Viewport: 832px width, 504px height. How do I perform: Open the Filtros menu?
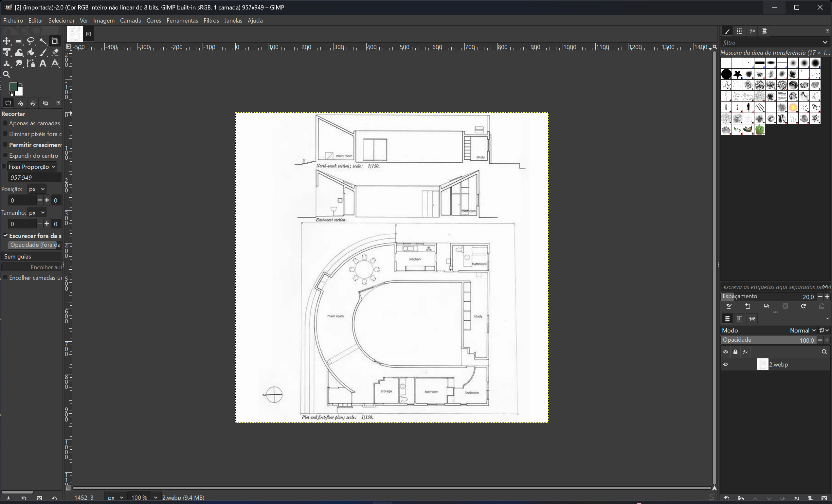211,21
